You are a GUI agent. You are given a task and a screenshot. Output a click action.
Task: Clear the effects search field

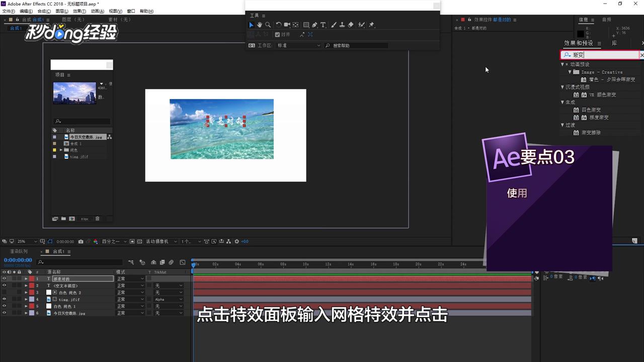pyautogui.click(x=642, y=55)
